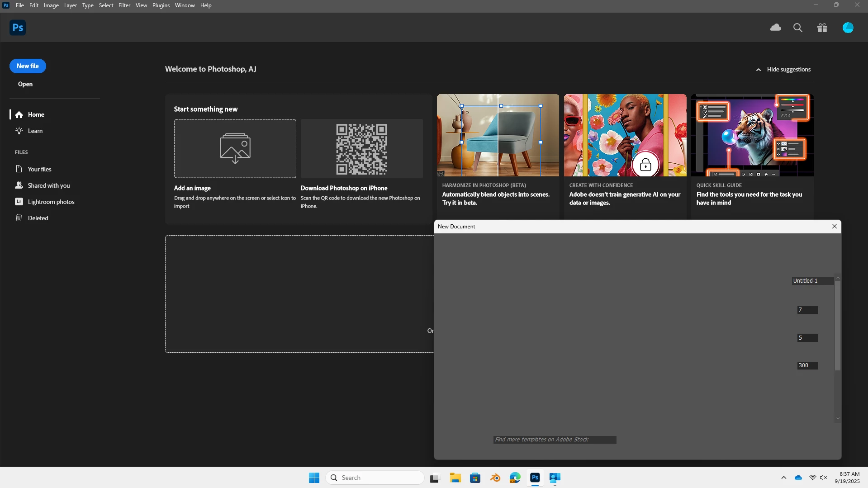
Task: Click the Add an image import icon
Action: point(235,148)
